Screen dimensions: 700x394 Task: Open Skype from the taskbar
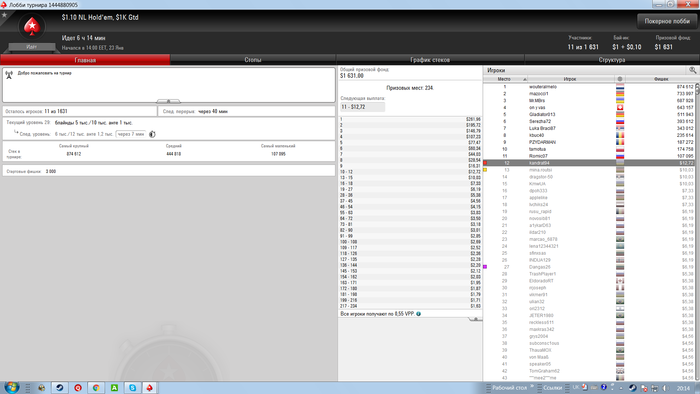point(133,388)
